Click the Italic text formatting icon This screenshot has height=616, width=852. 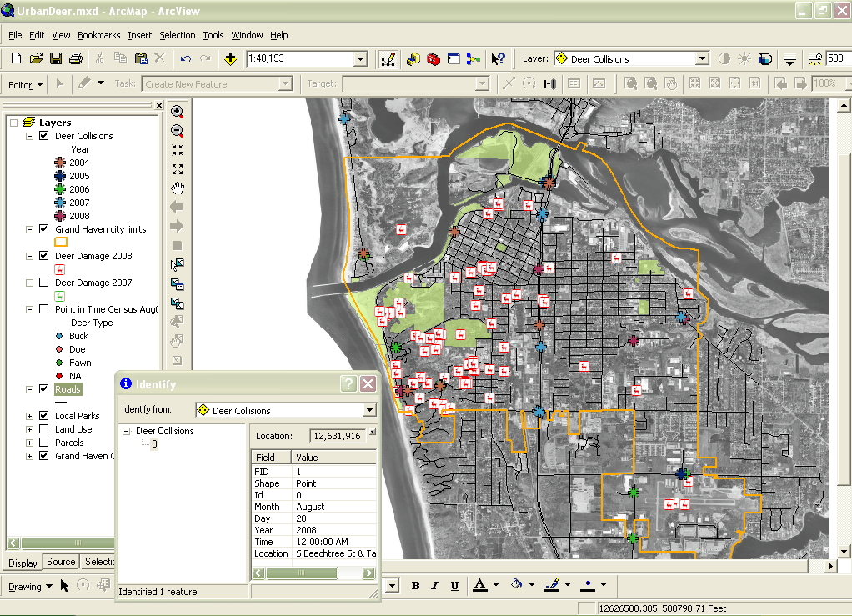pyautogui.click(x=434, y=586)
